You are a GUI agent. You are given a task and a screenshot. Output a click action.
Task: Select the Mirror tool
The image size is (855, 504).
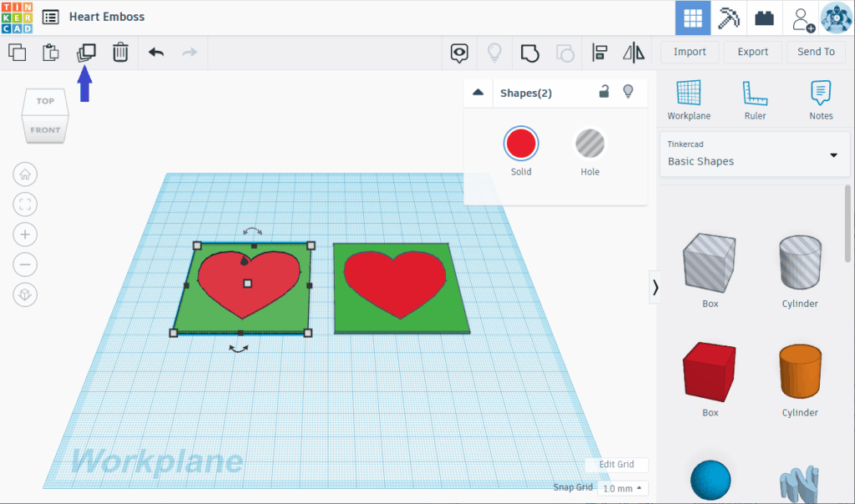(x=633, y=52)
